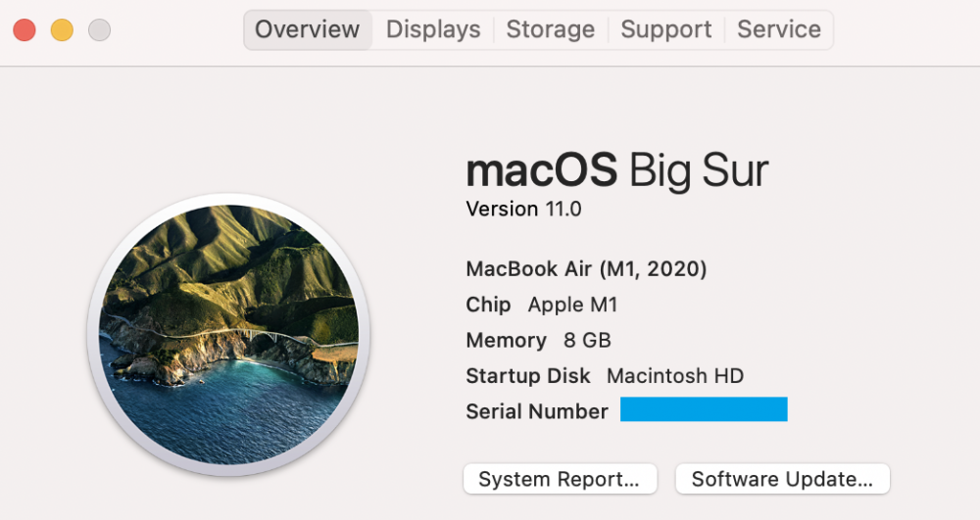Click the grayed-out zoom window button
Image resolution: width=980 pixels, height=520 pixels.
point(99,30)
